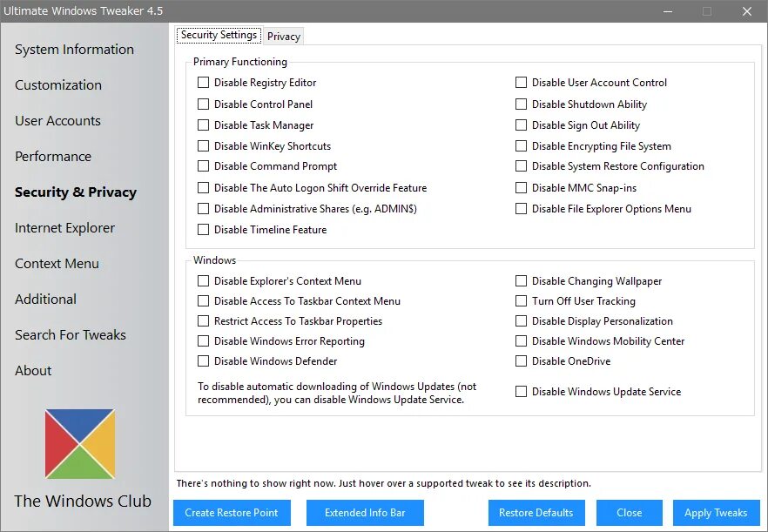Click the Windows Updates note text
The width and height of the screenshot is (768, 532).
(337, 393)
